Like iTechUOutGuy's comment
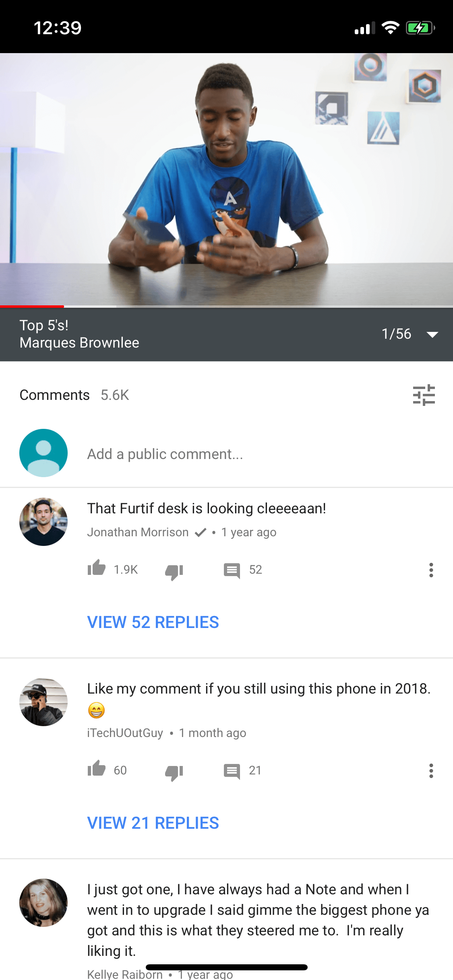 point(97,769)
